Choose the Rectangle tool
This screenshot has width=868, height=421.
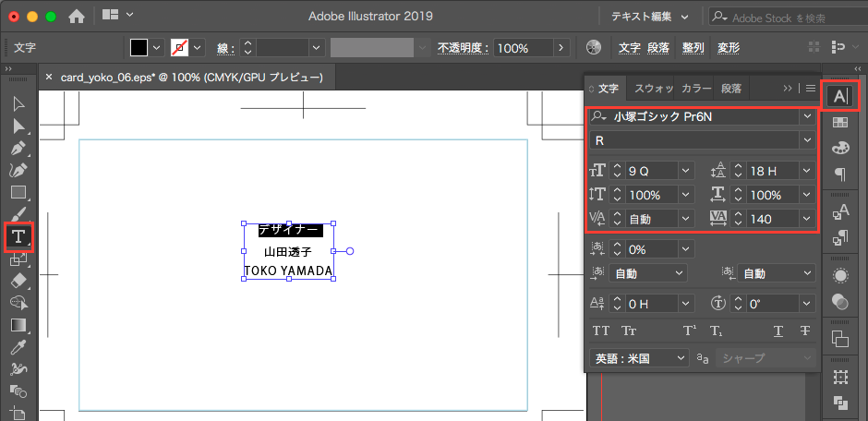pos(18,192)
